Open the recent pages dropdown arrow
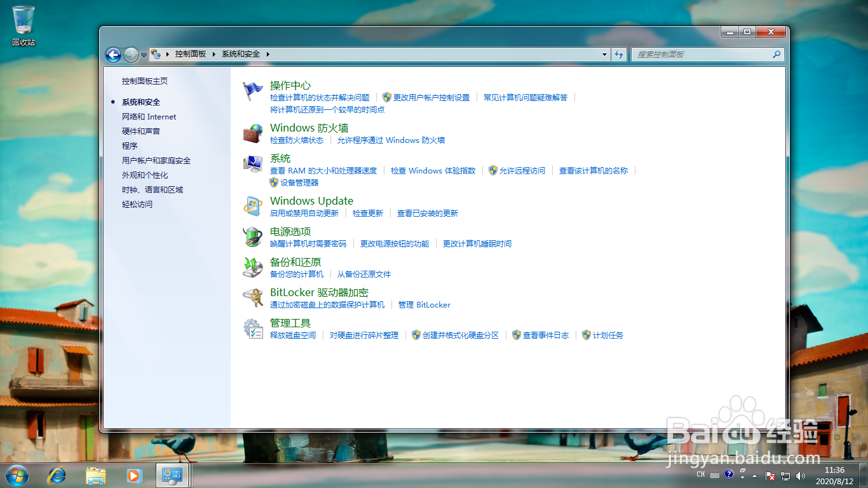This screenshot has height=488, width=868. (144, 55)
